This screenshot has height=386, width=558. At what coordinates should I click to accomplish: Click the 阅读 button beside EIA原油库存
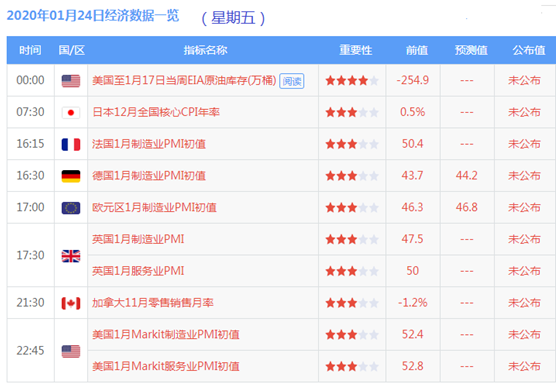pos(292,81)
